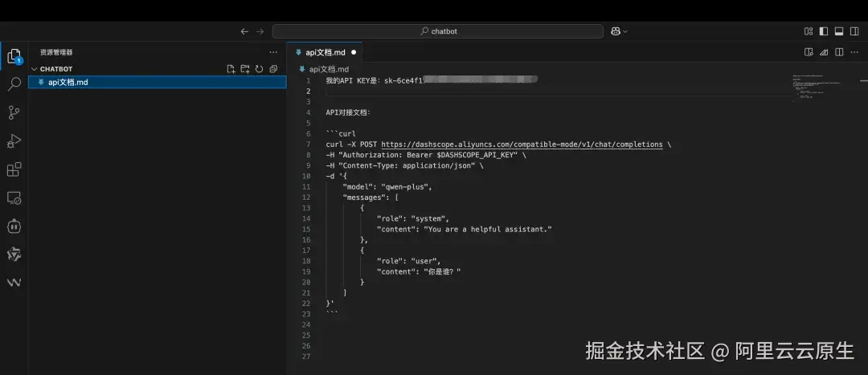Viewport: 868px width, 375px height.
Task: Open Run and Debug view
Action: (x=14, y=141)
